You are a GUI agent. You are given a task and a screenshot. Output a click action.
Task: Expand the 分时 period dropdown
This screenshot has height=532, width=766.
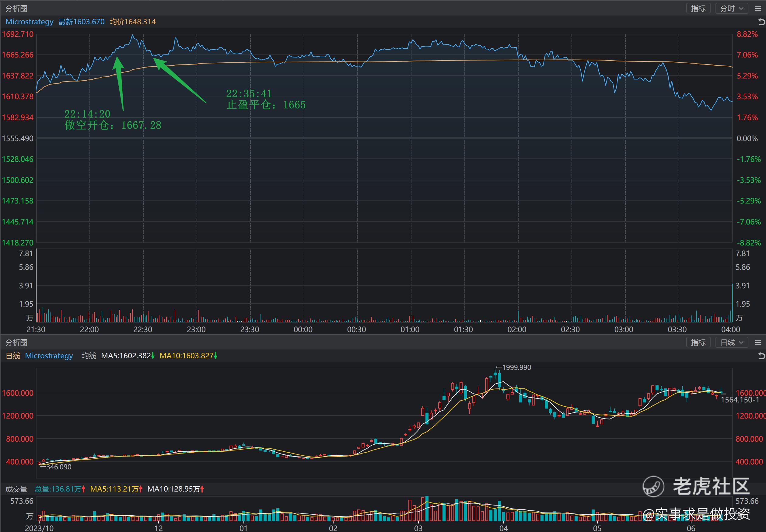731,8
